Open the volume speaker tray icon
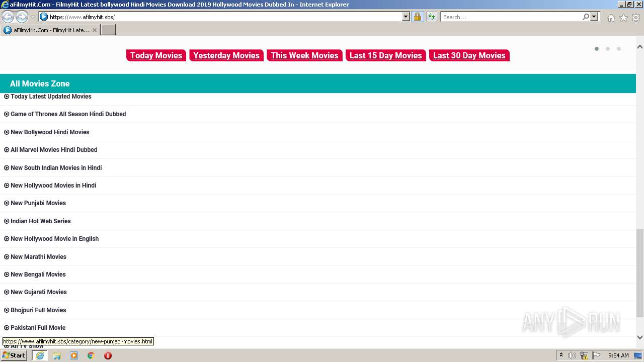 pyautogui.click(x=572, y=355)
